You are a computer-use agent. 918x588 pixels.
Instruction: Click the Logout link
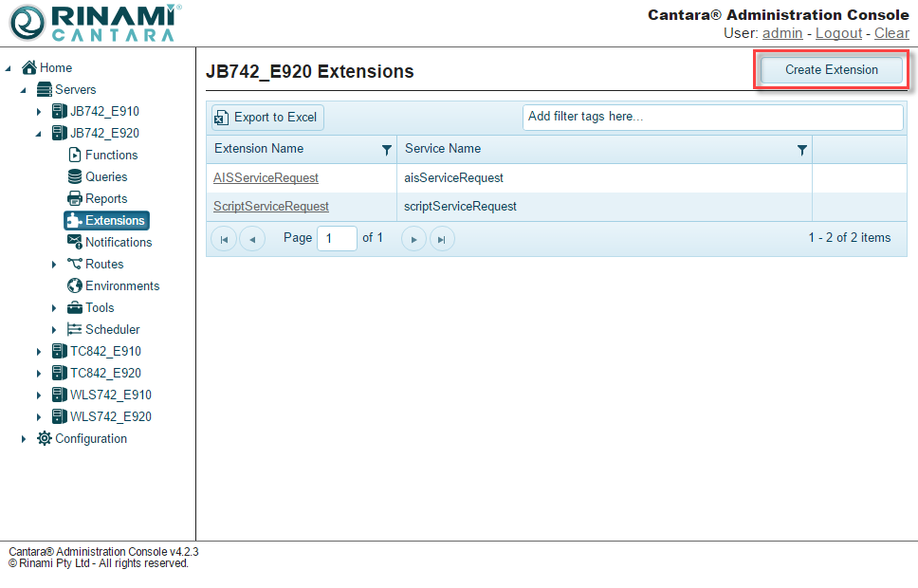click(x=838, y=33)
